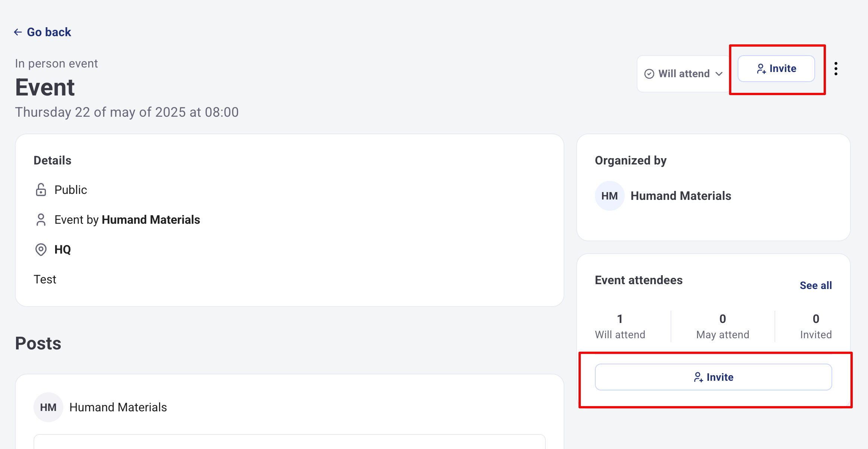Select the Will attend count tab

pyautogui.click(x=620, y=327)
